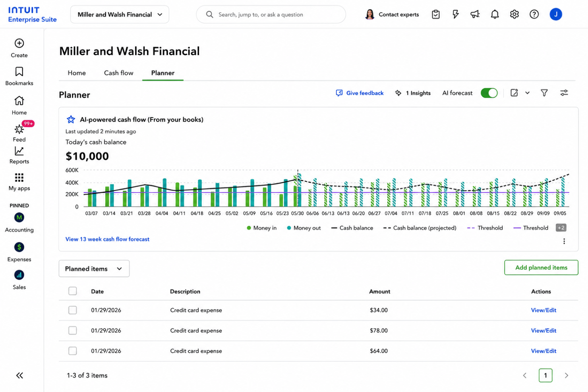Screen dimensions: 588x392
Task: Toggle Cash balance (projected) legend series
Action: click(420, 228)
